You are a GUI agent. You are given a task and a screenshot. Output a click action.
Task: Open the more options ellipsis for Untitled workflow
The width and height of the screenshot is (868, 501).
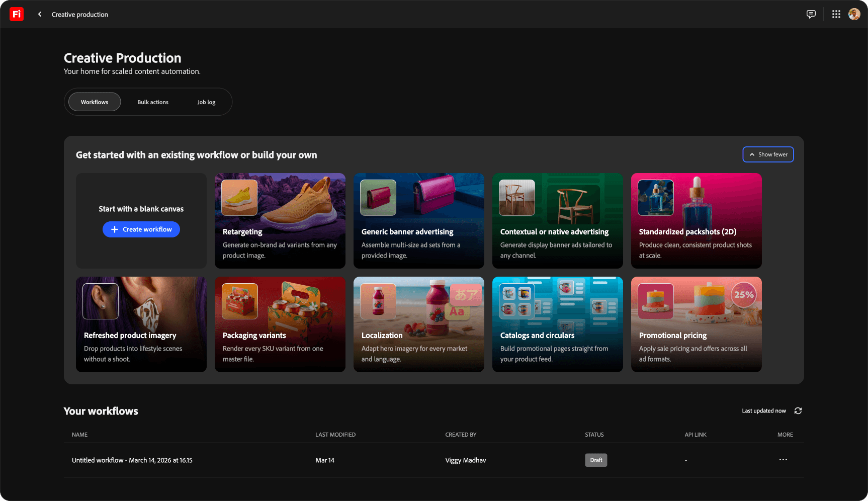point(783,460)
